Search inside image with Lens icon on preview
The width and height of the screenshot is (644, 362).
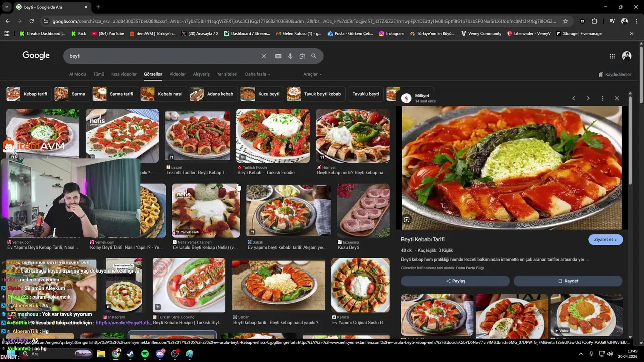407,220
